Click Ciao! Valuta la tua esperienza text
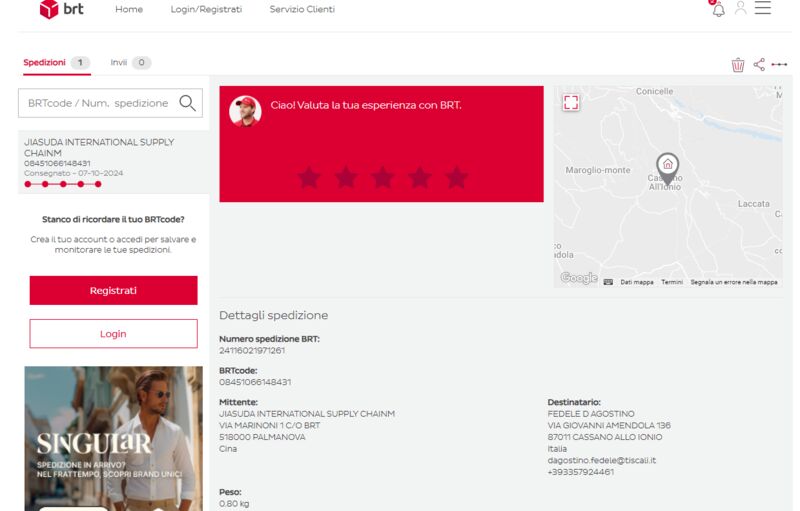The height and width of the screenshot is (511, 800). coord(366,105)
